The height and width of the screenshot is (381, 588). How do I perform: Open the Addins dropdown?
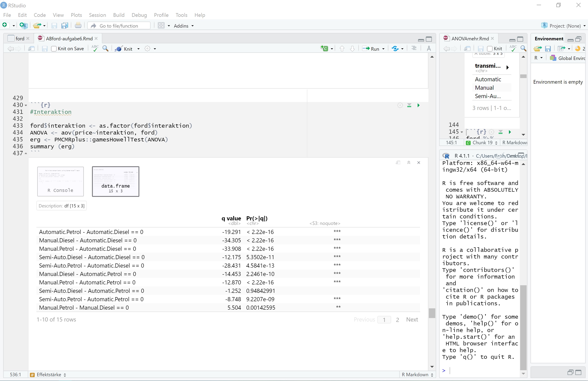pos(184,26)
